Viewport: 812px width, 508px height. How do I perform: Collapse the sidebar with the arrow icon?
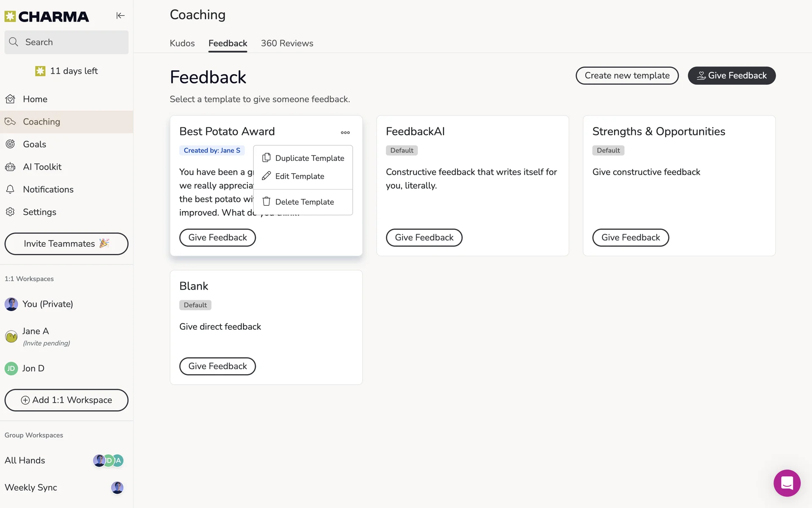(121, 16)
